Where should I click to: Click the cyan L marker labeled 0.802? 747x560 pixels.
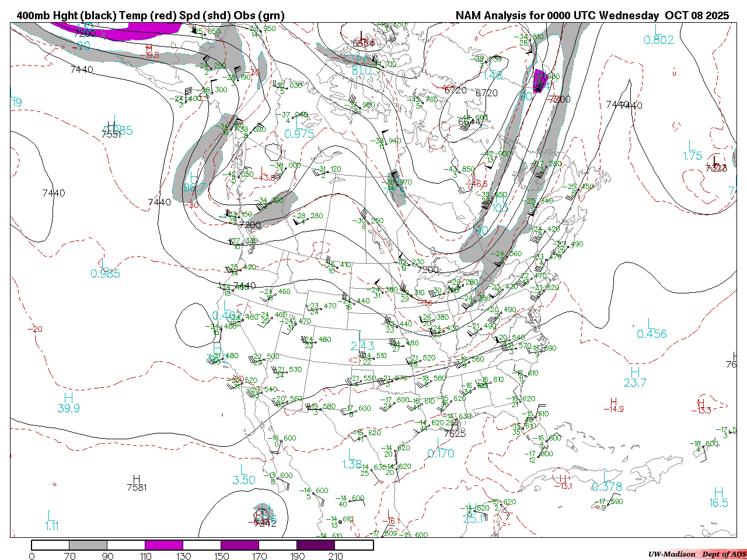(658, 30)
